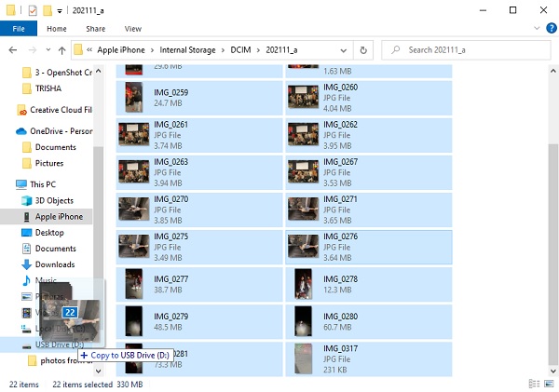This screenshot has height=392, width=559.
Task: Go up one folder level
Action: [x=62, y=50]
